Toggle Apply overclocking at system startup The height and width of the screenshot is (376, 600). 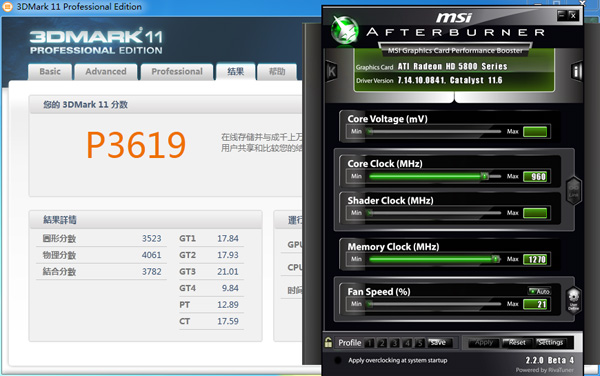click(x=338, y=360)
